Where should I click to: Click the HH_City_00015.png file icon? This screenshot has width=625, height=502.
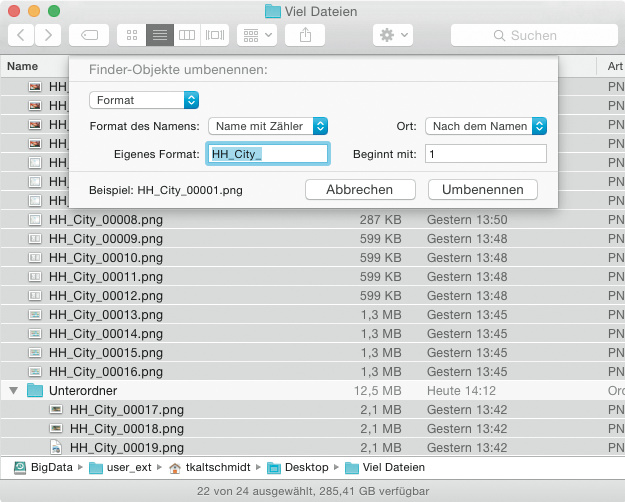click(35, 352)
